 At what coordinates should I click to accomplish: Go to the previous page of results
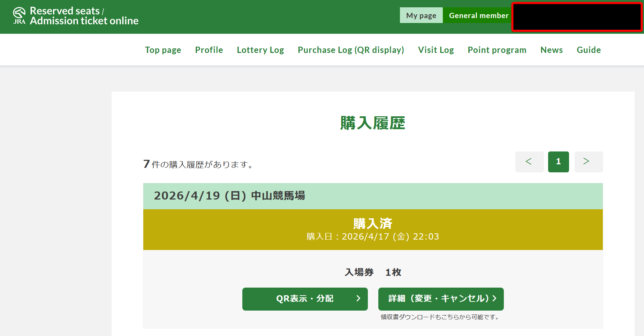point(529,162)
